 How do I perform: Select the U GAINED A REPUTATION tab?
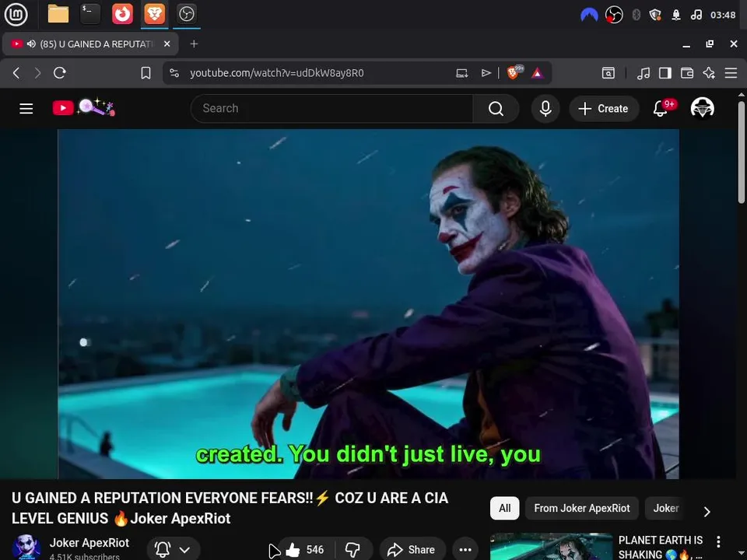pyautogui.click(x=90, y=44)
